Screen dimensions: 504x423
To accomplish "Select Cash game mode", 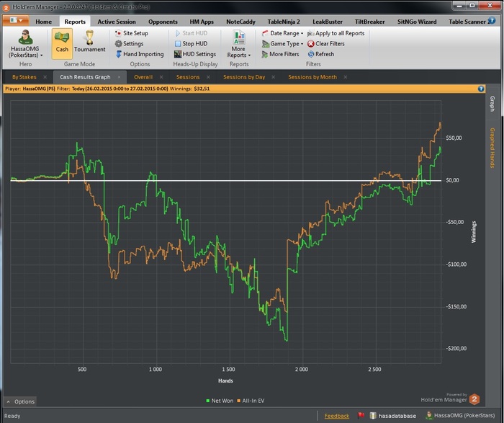I will (x=62, y=43).
